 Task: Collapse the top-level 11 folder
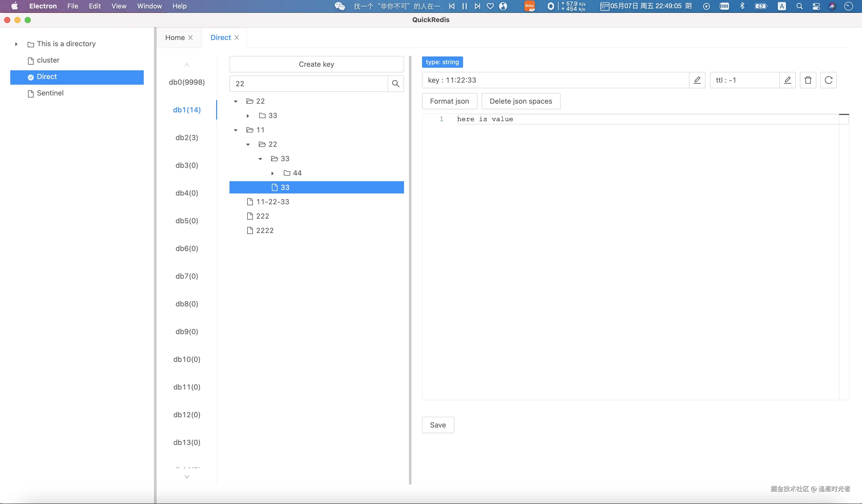coord(236,130)
